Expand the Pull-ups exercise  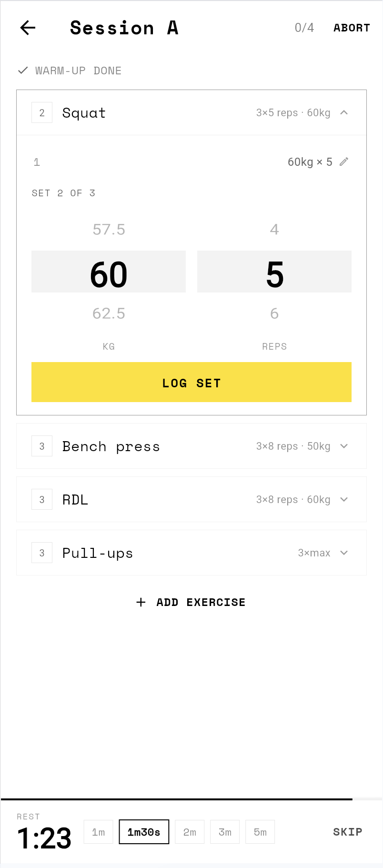343,553
